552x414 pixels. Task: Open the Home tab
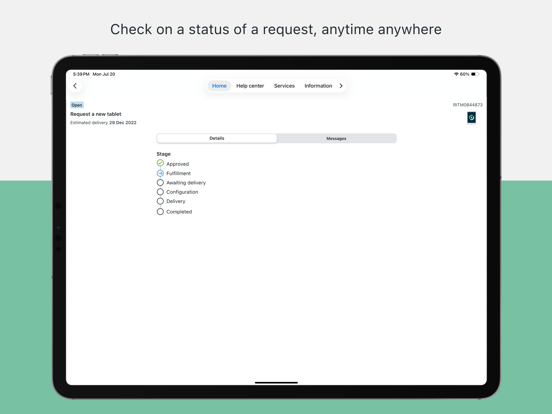(219, 86)
